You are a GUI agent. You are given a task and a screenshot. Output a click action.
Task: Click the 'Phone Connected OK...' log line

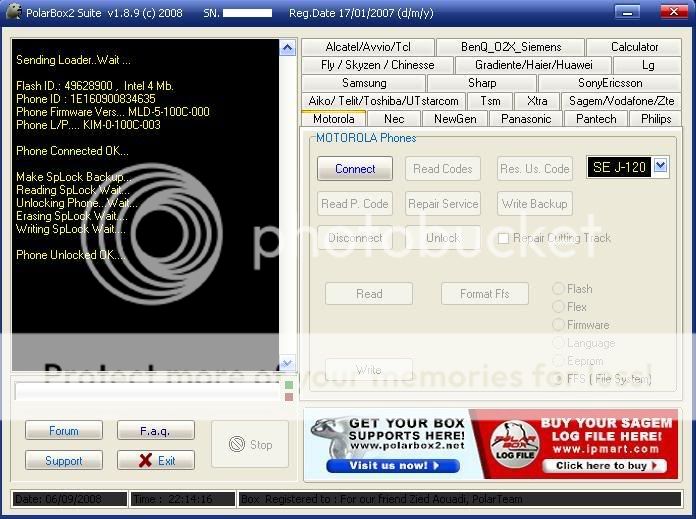pos(72,151)
